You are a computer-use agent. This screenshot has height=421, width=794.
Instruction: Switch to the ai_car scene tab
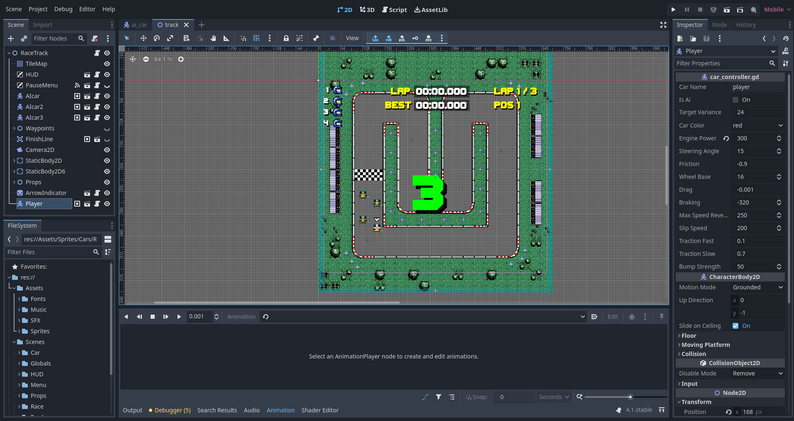coord(136,25)
